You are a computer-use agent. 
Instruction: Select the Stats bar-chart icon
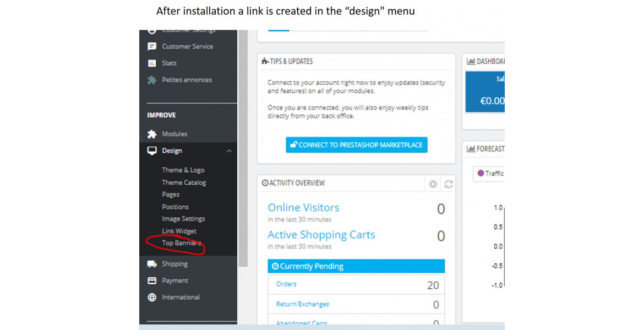coord(152,63)
